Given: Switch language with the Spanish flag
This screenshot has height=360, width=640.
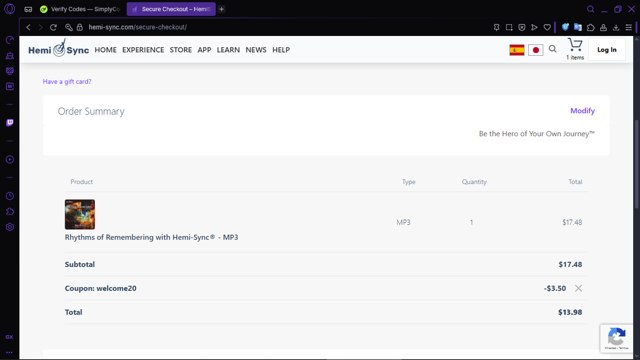Looking at the screenshot, I should 517,50.
